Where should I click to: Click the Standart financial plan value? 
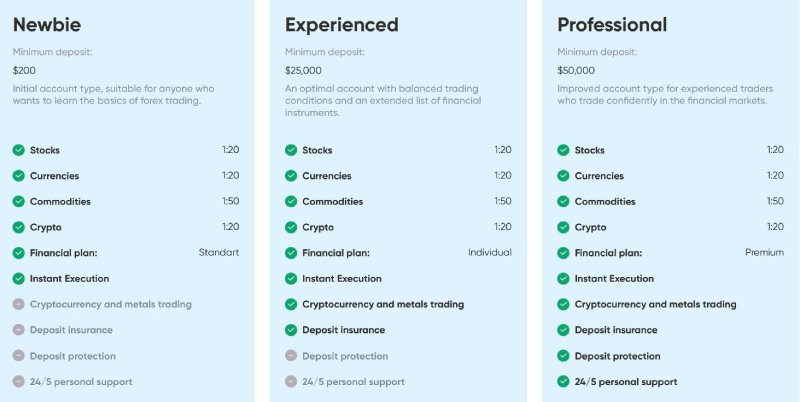click(219, 252)
